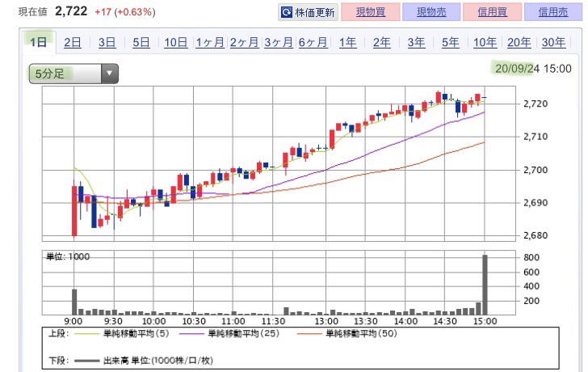The image size is (588, 372).
Task: Click the 単位: 1000 volume label
Action: pos(68,256)
